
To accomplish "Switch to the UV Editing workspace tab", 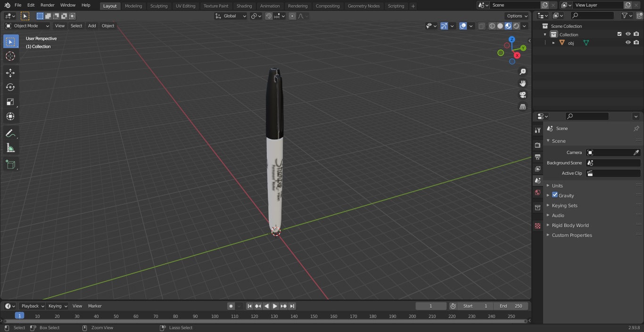I will tap(185, 6).
